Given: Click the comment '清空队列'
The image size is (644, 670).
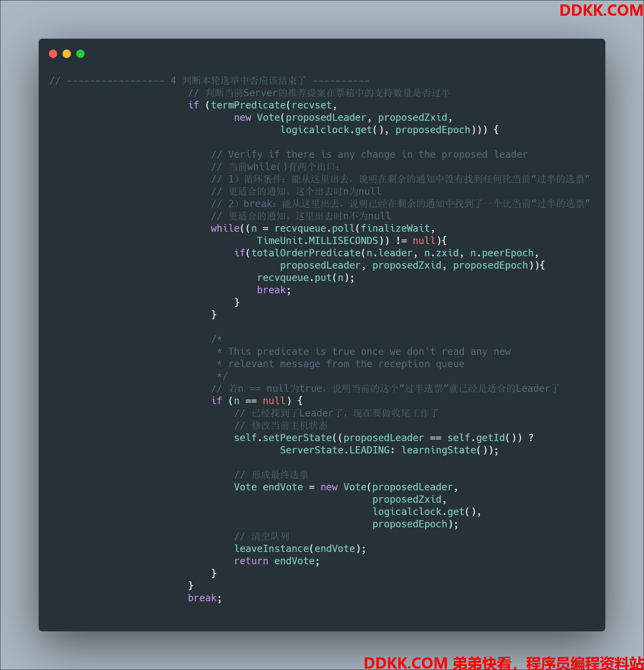Looking at the screenshot, I should (262, 536).
